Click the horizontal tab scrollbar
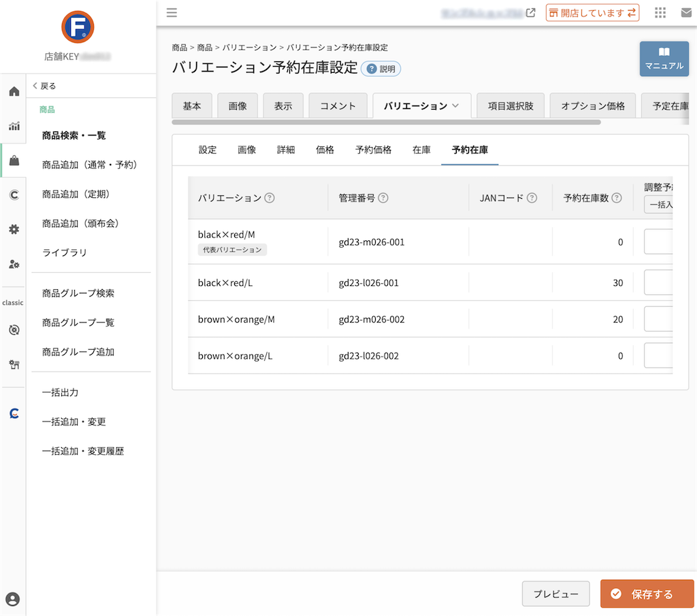 pos(387,122)
